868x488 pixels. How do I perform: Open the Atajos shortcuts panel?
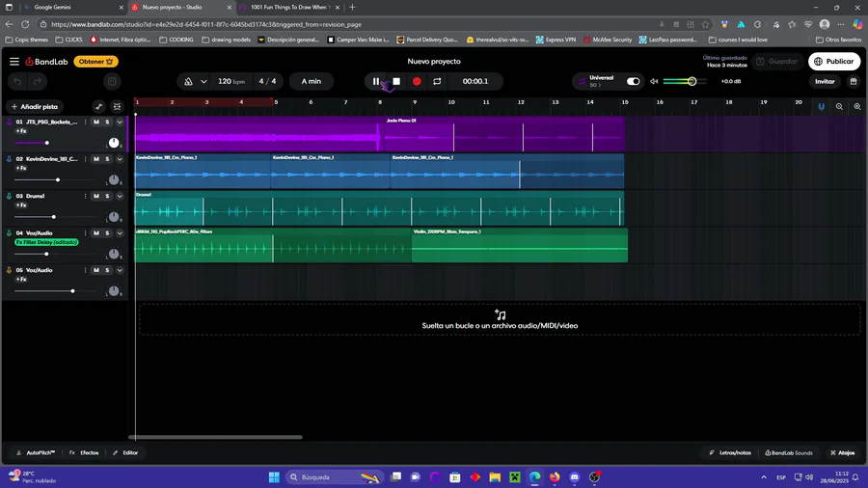click(843, 452)
